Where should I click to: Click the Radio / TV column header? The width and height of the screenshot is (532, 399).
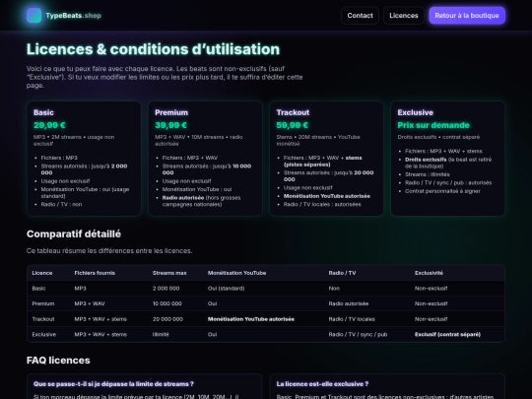pyautogui.click(x=342, y=273)
